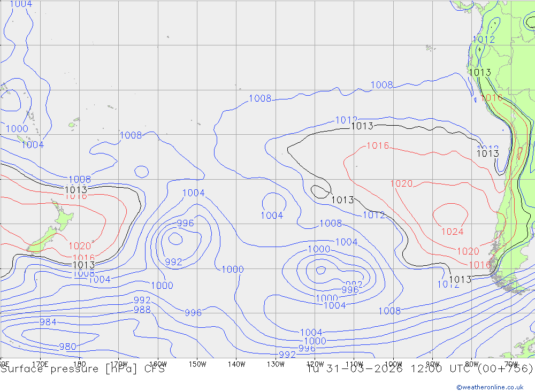Screen dimensions: 535x392
Task: Open the weatheronline.co.uk copyright link
Action: [x=490, y=387]
